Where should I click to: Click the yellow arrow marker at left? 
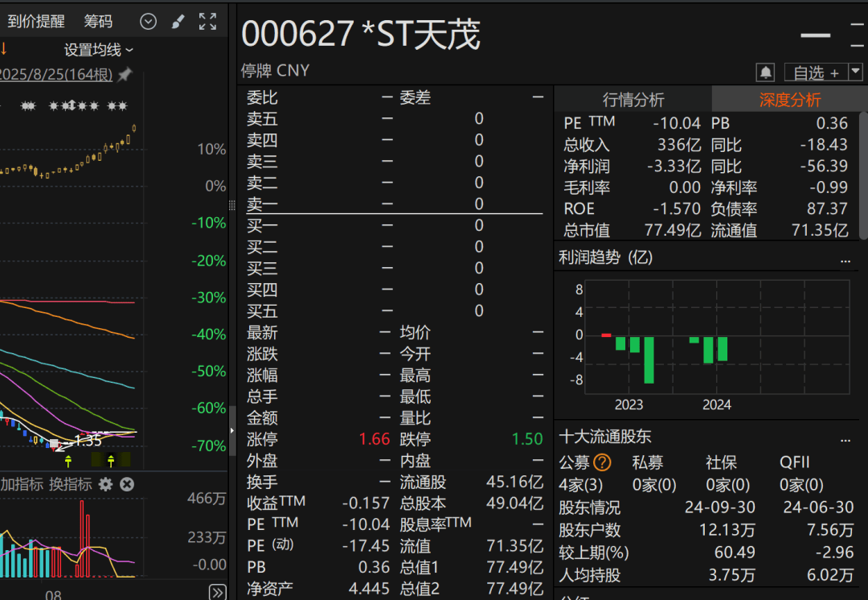click(3, 49)
